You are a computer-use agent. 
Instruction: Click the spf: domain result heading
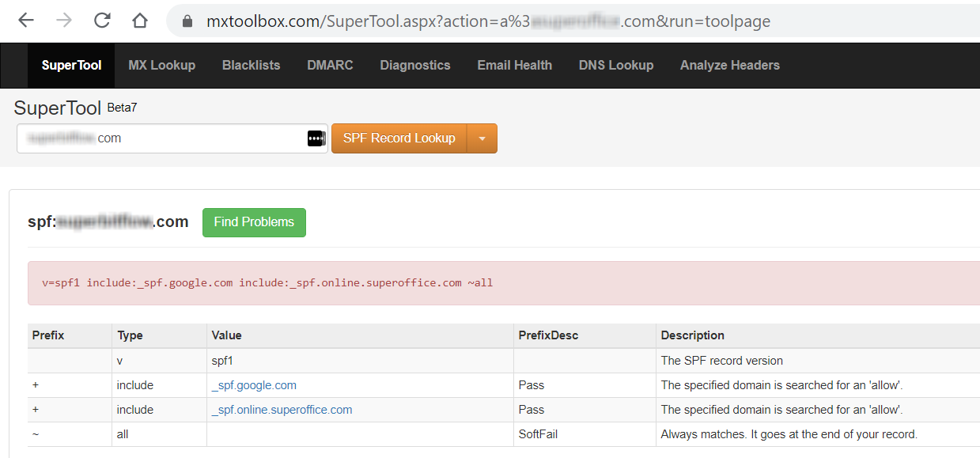point(108,222)
